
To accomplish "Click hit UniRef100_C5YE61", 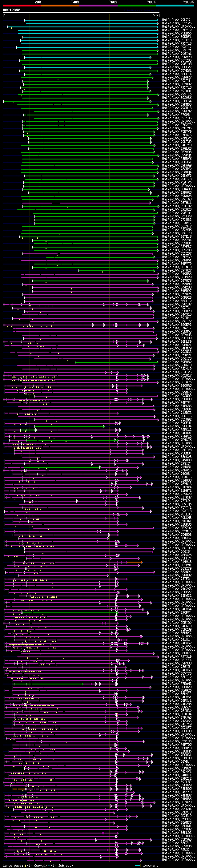I will [x=177, y=71].
